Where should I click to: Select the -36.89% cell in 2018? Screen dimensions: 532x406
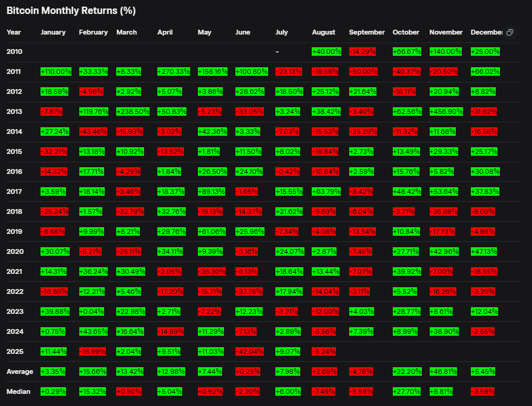pos(444,211)
